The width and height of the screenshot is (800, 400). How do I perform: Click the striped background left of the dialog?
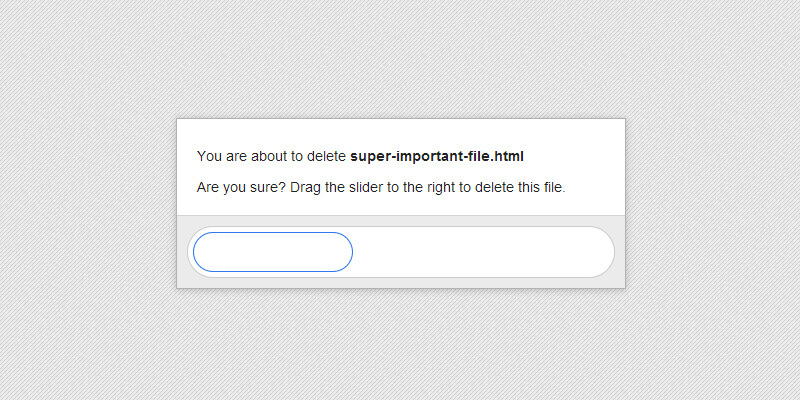tap(90, 200)
